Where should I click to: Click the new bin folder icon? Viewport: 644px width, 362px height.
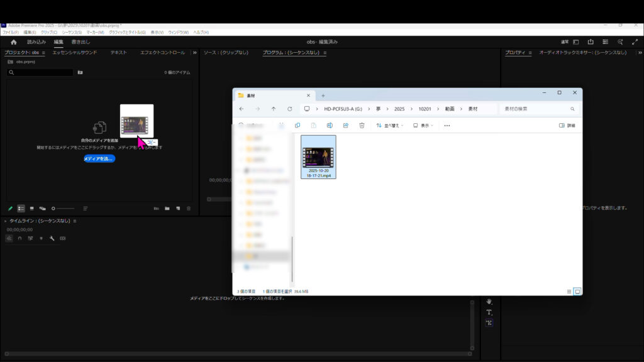(x=167, y=208)
